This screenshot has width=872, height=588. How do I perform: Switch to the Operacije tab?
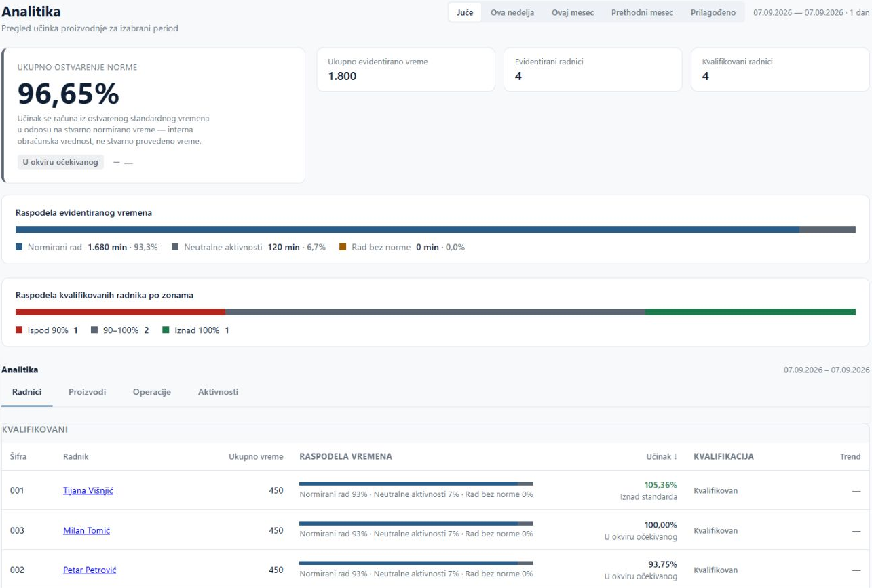coord(152,392)
